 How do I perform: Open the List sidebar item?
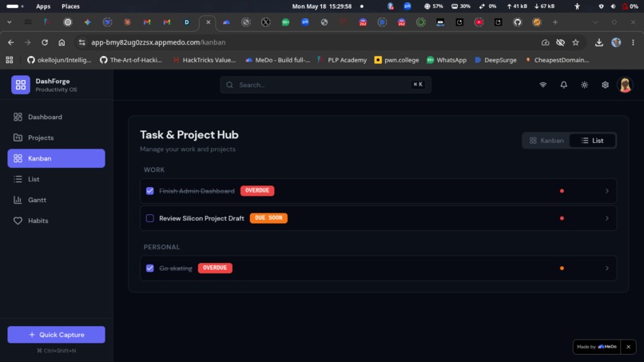click(56, 179)
